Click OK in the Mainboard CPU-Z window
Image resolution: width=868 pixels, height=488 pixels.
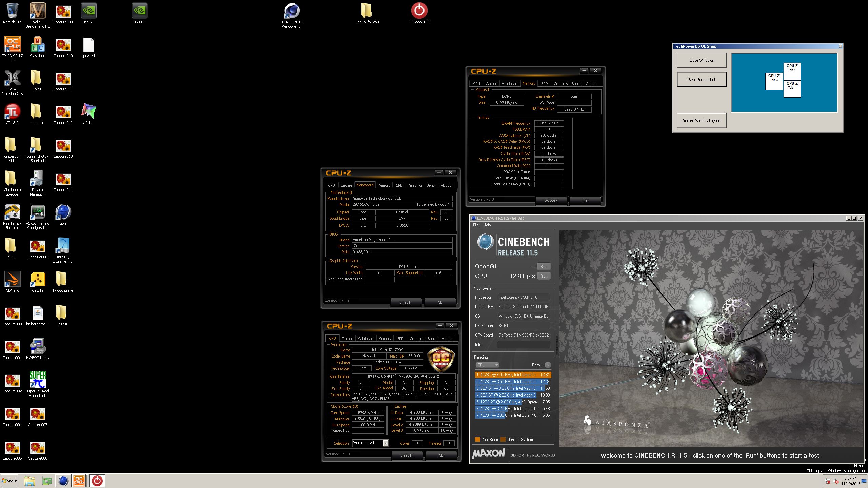(x=440, y=303)
